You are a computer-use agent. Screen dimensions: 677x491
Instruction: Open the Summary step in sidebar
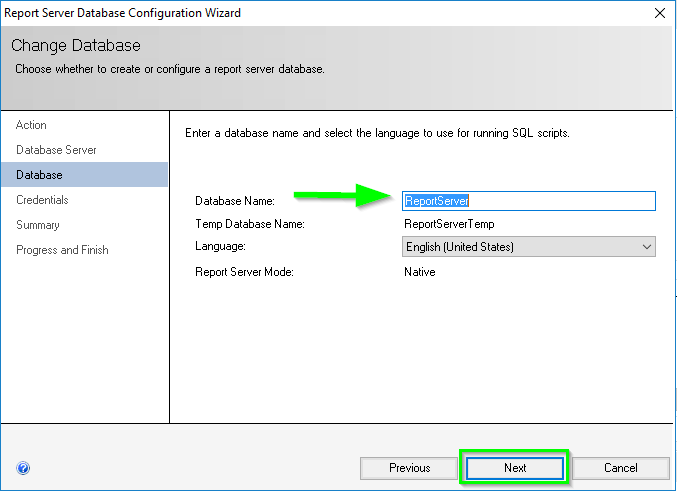pyautogui.click(x=38, y=225)
